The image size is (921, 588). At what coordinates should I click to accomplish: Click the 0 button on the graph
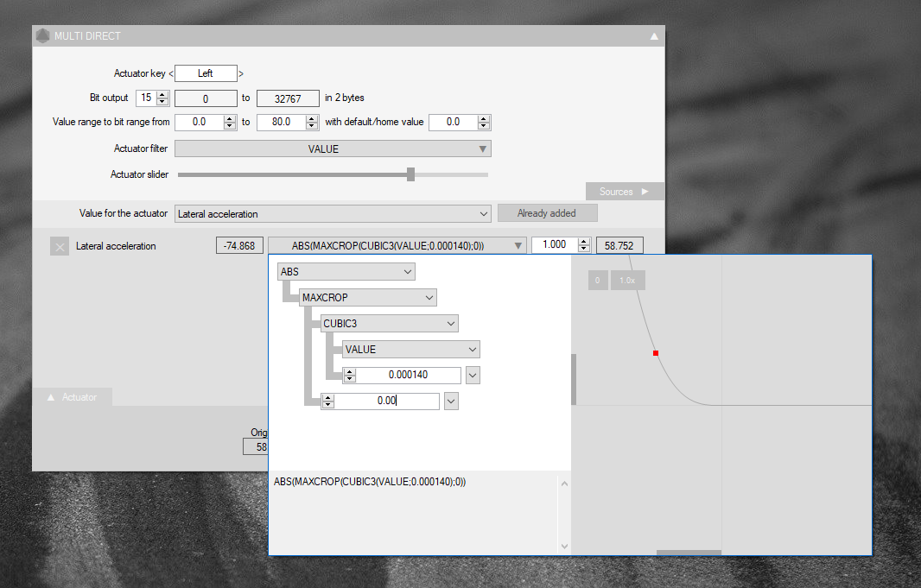[x=597, y=281]
